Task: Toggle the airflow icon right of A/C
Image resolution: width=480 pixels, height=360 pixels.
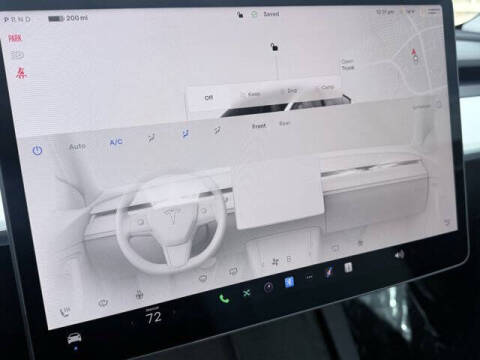Action: (x=151, y=137)
